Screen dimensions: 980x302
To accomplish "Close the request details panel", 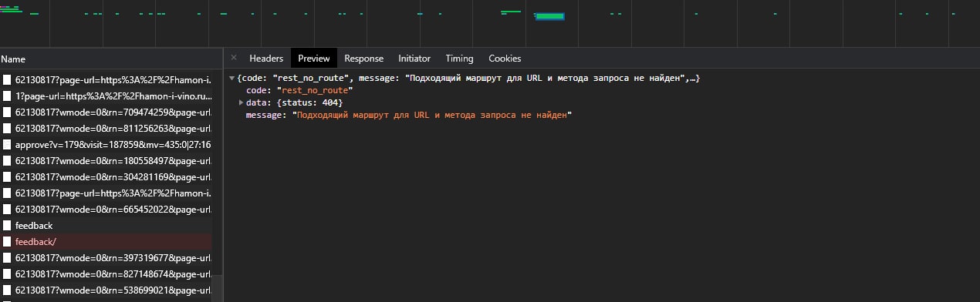I will (234, 58).
